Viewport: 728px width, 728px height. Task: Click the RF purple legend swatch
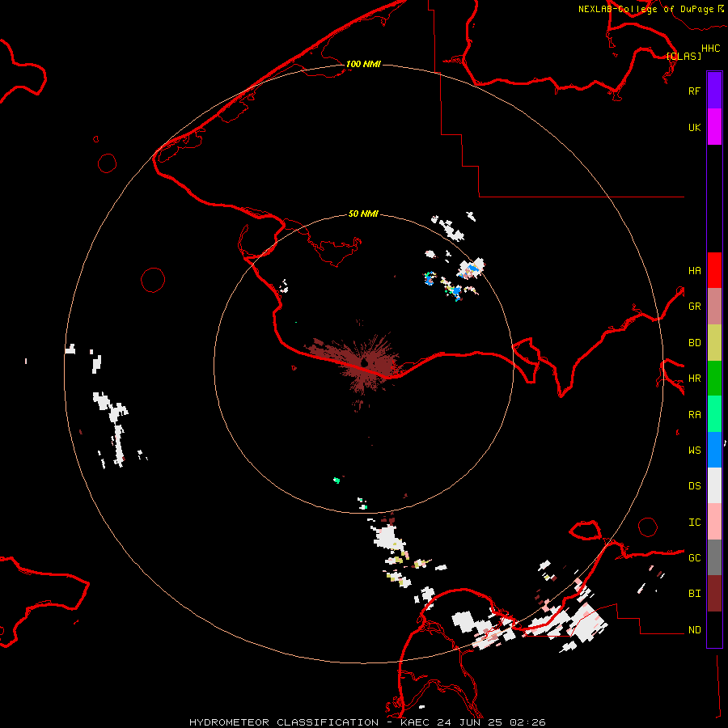[714, 91]
